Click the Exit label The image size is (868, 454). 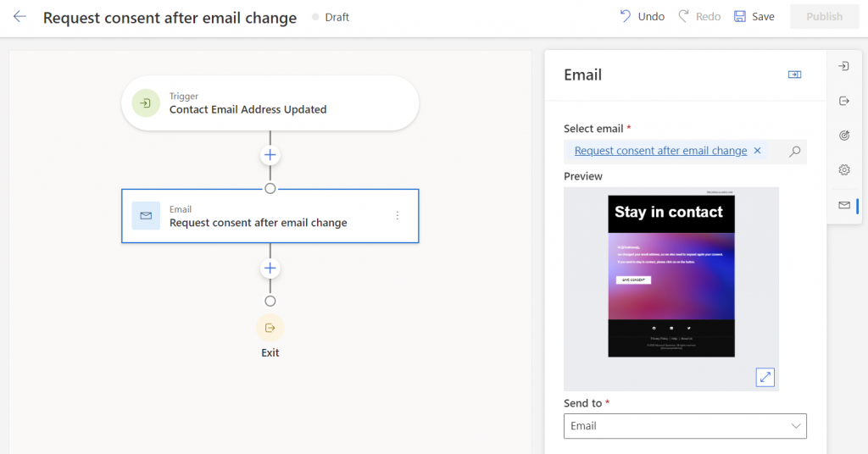tap(270, 352)
